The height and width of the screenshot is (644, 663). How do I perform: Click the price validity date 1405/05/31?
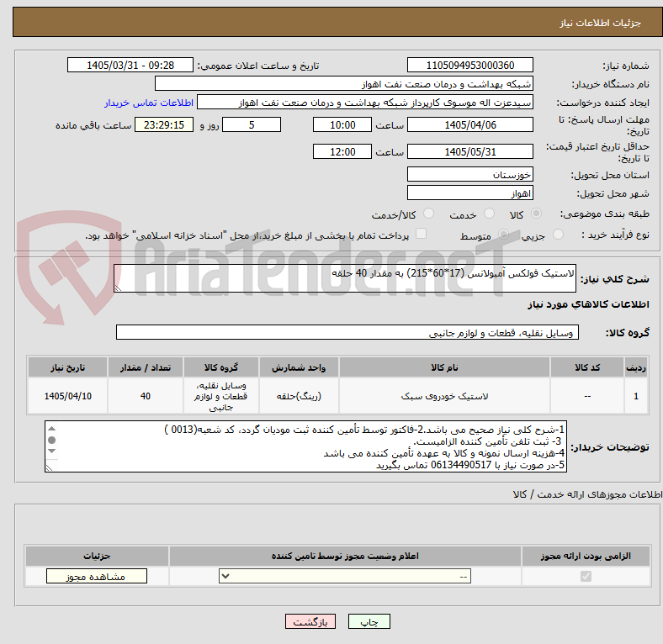click(x=469, y=151)
